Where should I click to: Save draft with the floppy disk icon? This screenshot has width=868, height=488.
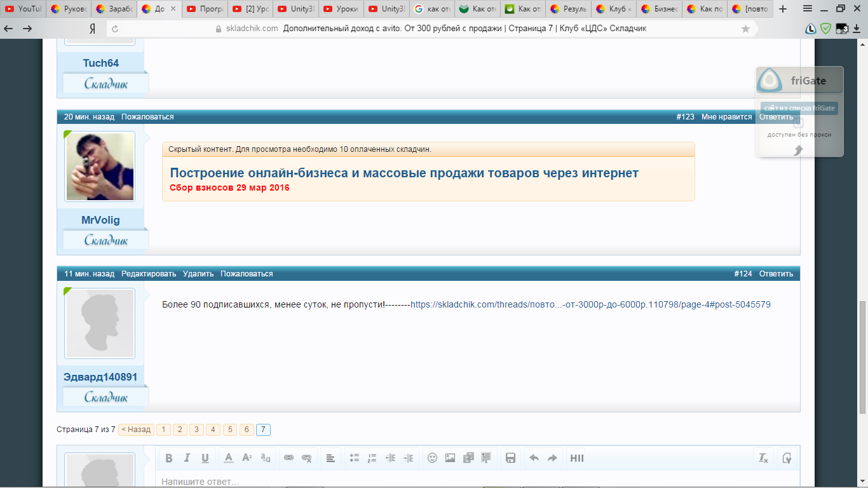coord(510,458)
